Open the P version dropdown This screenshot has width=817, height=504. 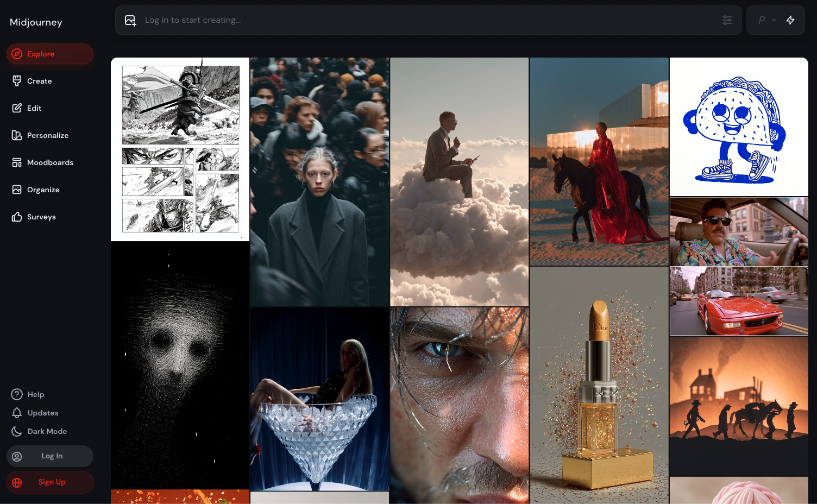[x=766, y=20]
